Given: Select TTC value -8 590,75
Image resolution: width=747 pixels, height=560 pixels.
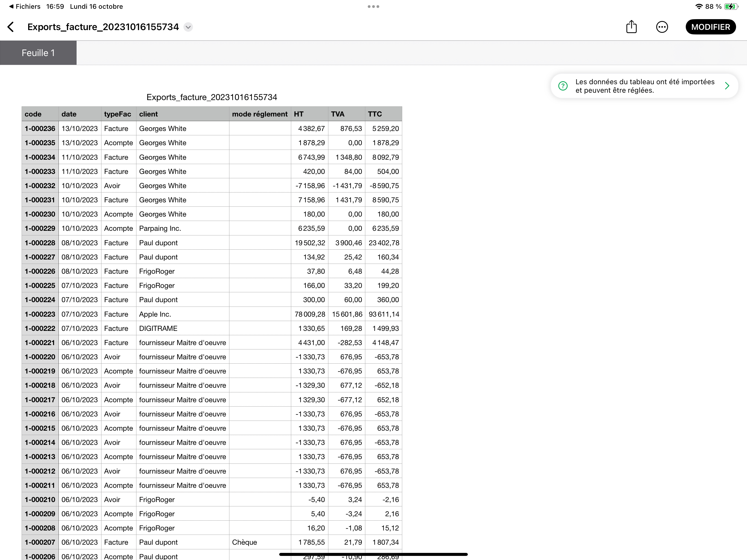Looking at the screenshot, I should tap(384, 185).
